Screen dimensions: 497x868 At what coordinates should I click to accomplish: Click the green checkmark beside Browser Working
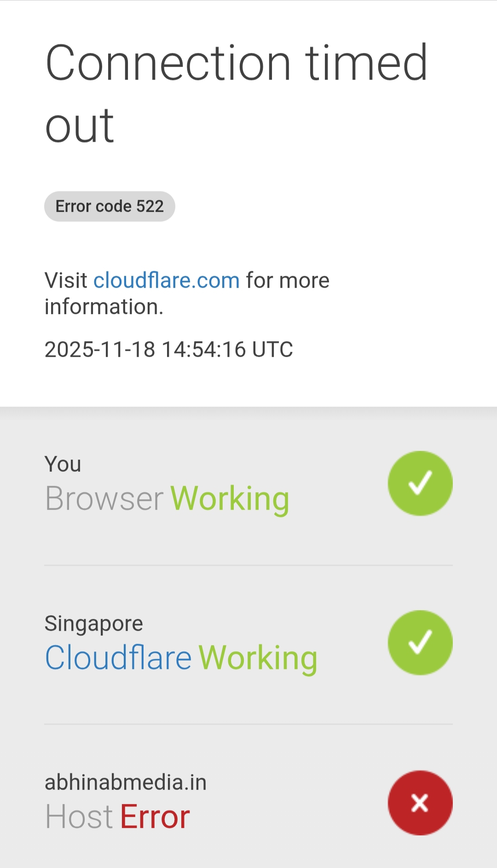point(420,483)
